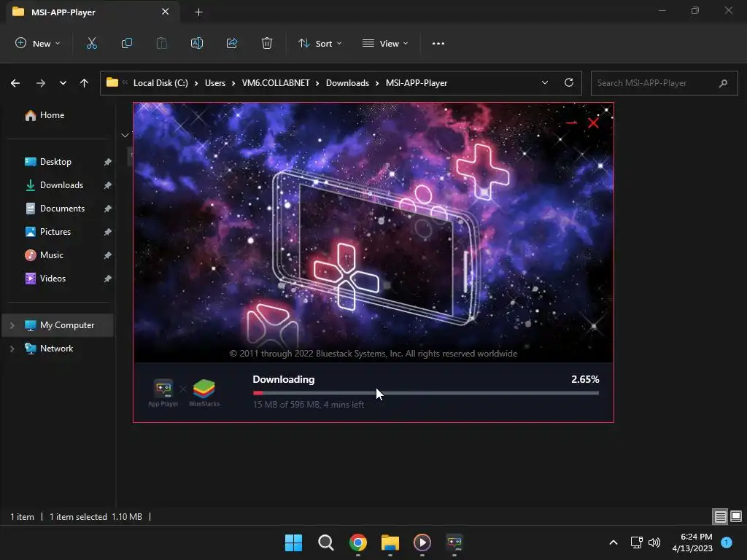This screenshot has width=747, height=560.
Task: Open Music in navigation pane
Action: coord(44,255)
